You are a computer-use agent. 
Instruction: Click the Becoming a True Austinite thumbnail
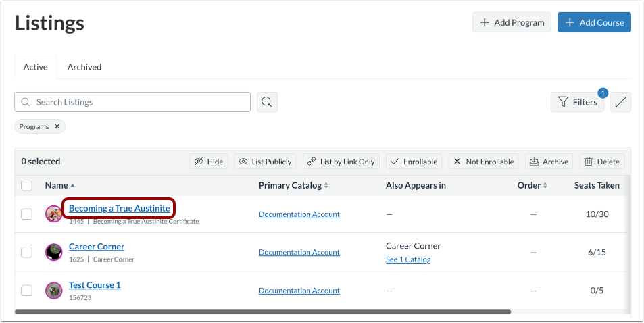pos(54,214)
